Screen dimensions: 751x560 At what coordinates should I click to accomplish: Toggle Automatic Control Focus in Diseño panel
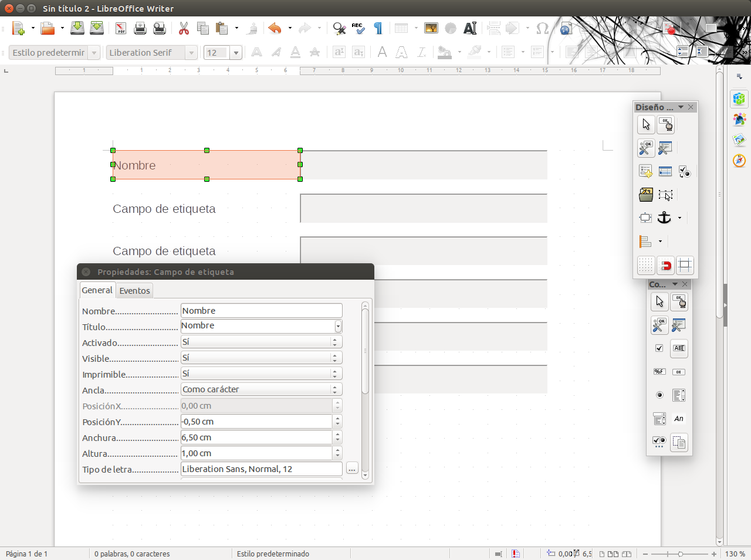point(665,195)
